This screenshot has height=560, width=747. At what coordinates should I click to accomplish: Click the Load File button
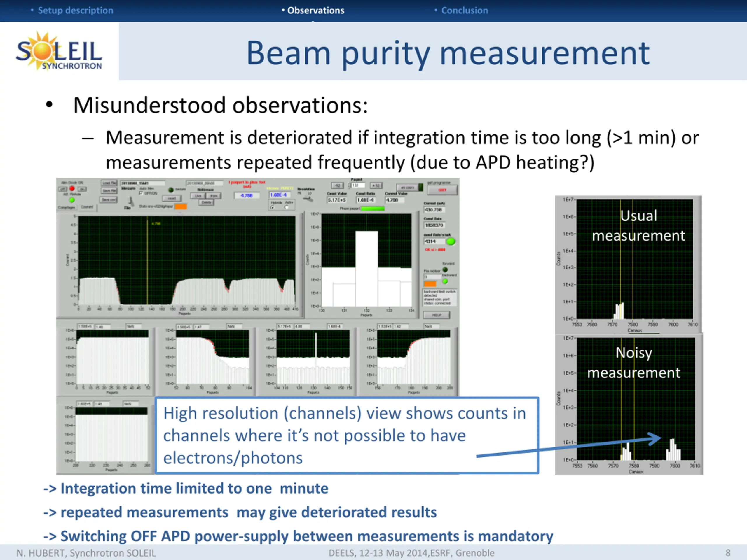(109, 183)
